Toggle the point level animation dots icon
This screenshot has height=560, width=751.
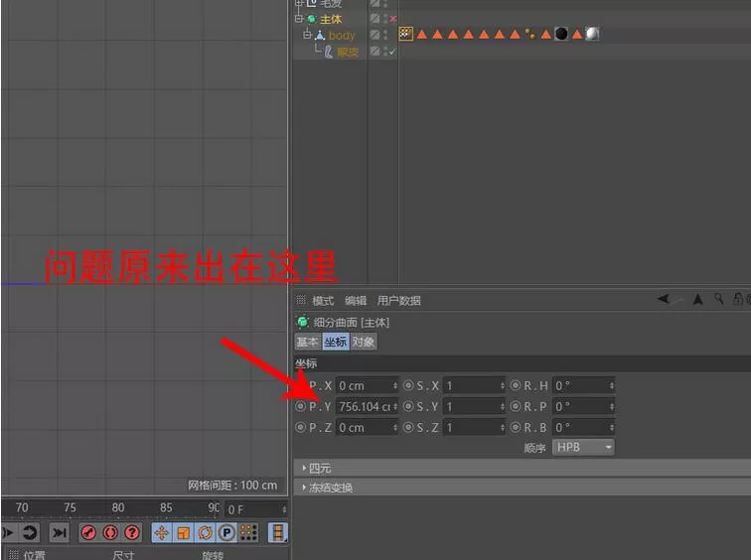click(x=248, y=532)
